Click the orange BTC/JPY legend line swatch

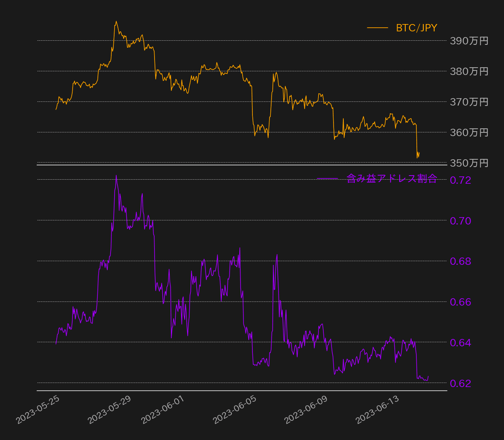[x=377, y=28]
